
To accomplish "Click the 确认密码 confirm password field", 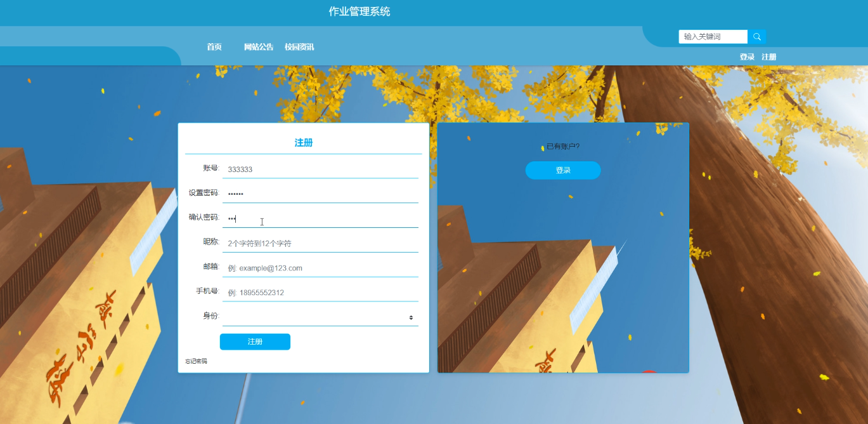I will tap(320, 218).
